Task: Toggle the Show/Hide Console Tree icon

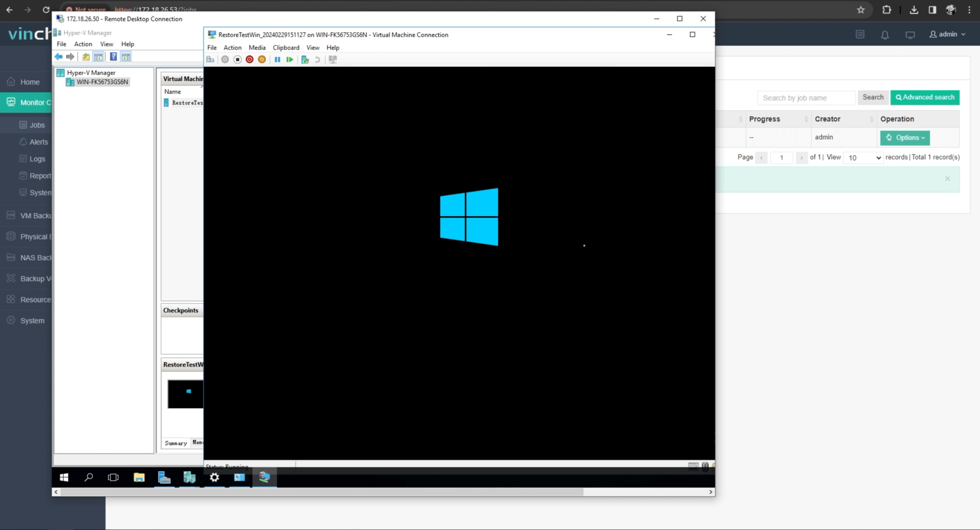Action: point(98,57)
